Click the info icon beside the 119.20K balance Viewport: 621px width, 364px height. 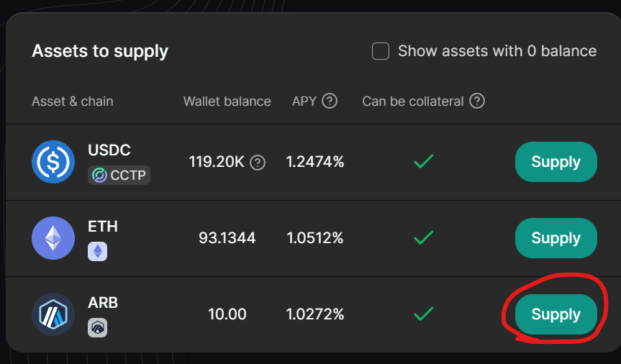258,163
